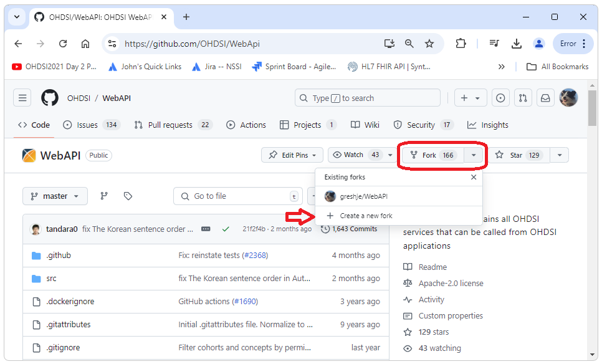The width and height of the screenshot is (602, 364).
Task: Click the install app icon in address bar
Action: pyautogui.click(x=389, y=44)
